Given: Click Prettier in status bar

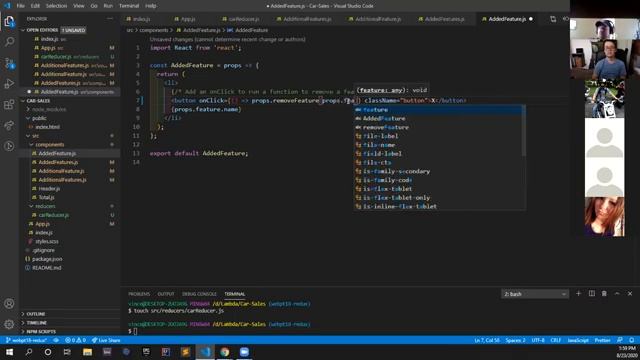Looking at the screenshot, I should (602, 340).
